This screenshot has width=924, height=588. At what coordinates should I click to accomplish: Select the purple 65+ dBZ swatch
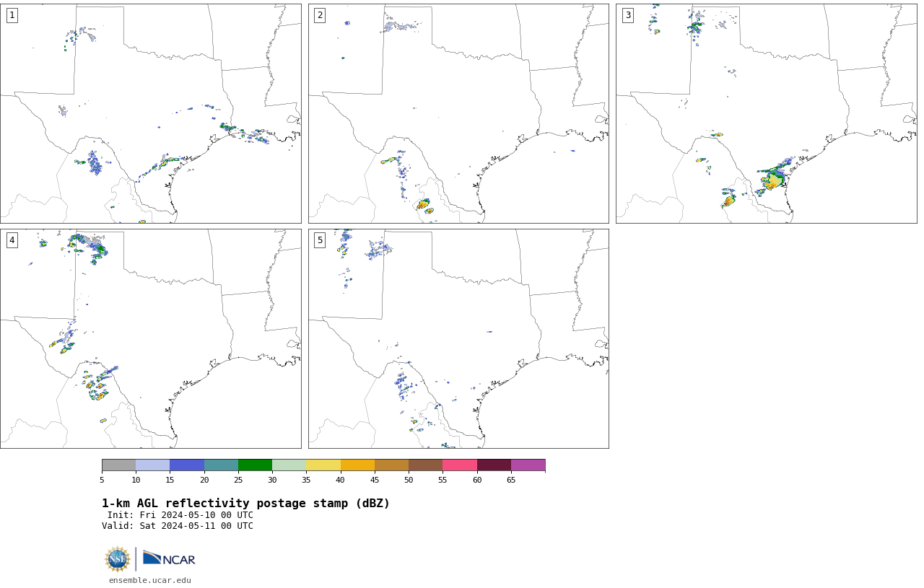(x=528, y=465)
